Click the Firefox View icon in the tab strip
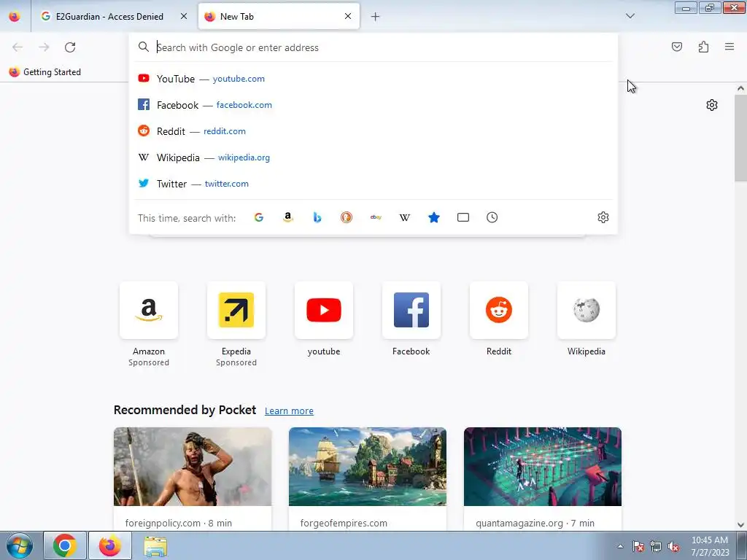The image size is (747, 560). (x=15, y=16)
